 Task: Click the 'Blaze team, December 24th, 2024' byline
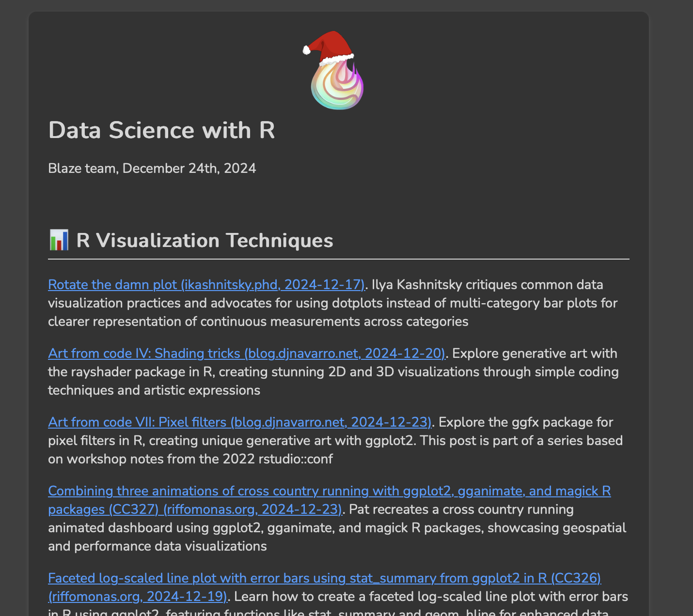[x=152, y=169]
